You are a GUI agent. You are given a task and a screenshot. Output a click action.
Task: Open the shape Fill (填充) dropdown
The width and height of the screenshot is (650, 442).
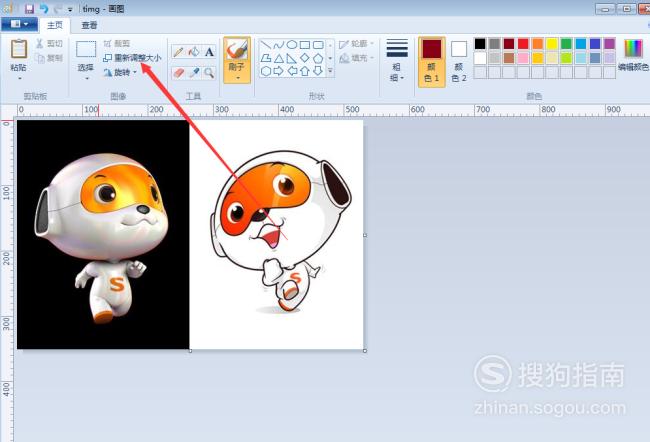pyautogui.click(x=357, y=58)
